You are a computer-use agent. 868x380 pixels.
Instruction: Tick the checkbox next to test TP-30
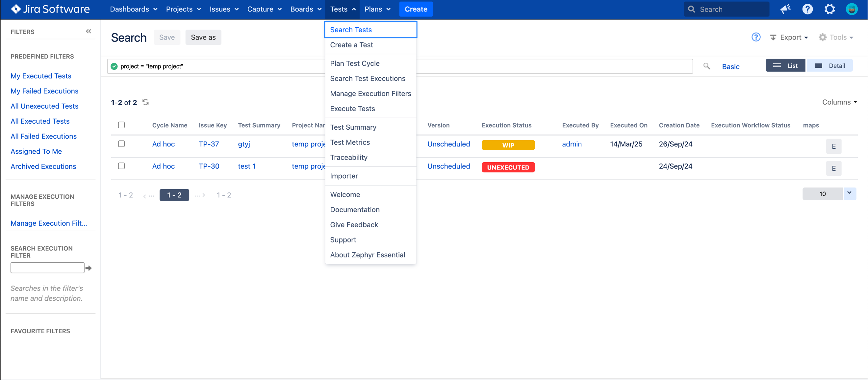(x=122, y=166)
